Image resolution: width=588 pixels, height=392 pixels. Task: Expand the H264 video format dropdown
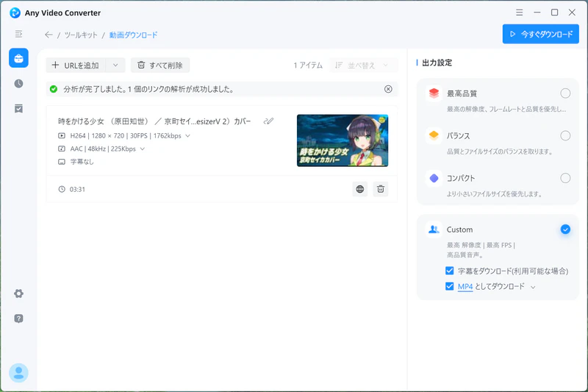(x=188, y=136)
